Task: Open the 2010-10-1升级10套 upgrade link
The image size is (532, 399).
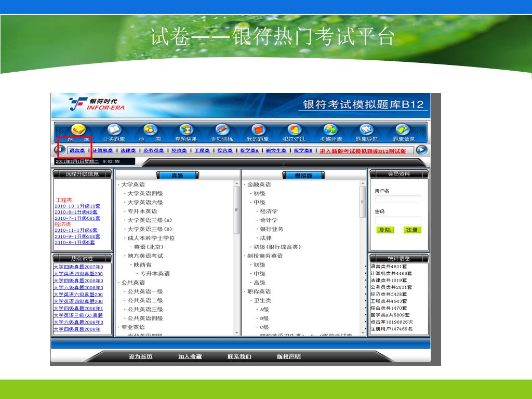Action: pos(77,206)
